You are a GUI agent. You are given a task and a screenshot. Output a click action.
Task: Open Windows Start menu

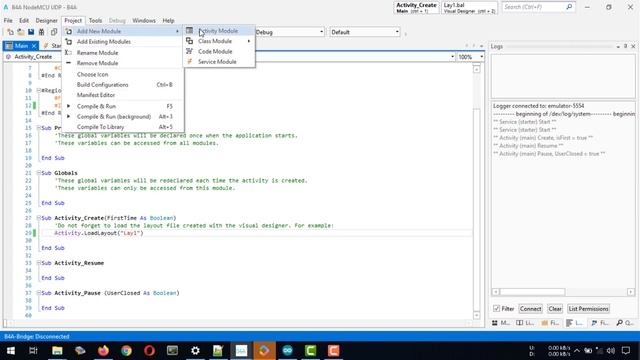click(11, 351)
